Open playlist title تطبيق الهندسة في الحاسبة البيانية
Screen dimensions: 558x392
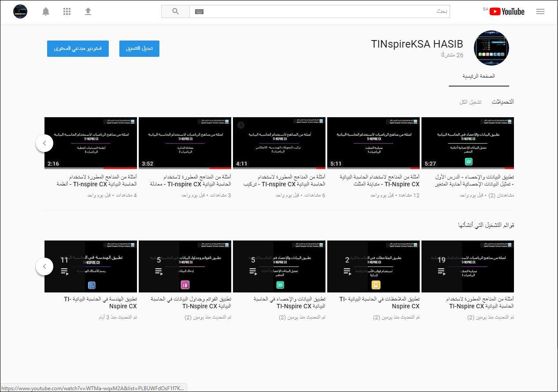coord(100,303)
